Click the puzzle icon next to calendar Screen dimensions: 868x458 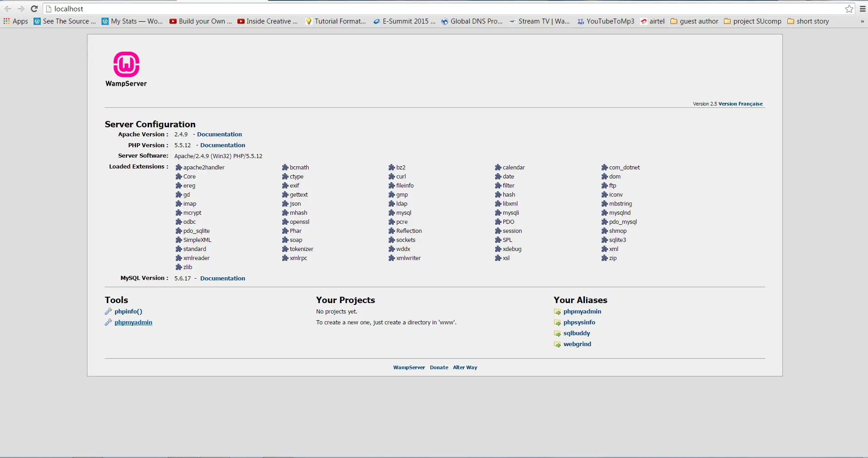click(x=498, y=167)
